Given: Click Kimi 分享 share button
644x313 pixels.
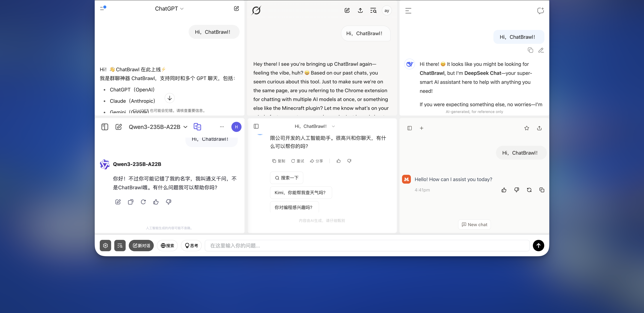Looking at the screenshot, I should pos(316,161).
